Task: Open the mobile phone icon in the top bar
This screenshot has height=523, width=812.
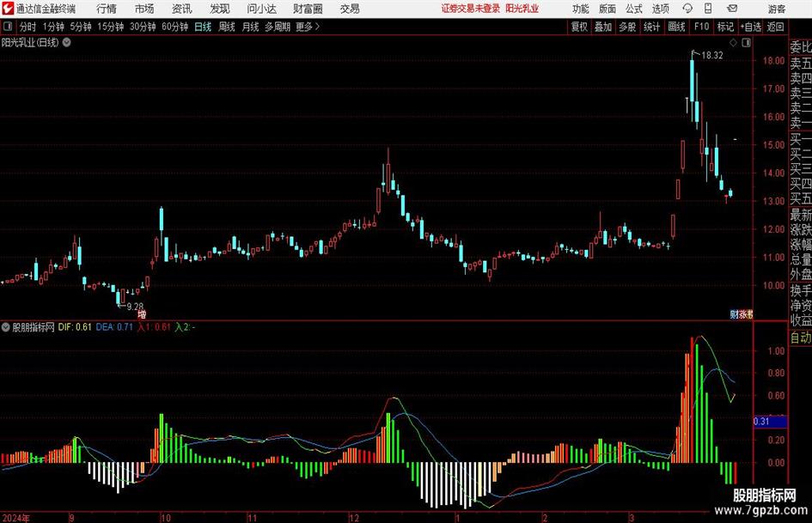Action: pos(708,9)
